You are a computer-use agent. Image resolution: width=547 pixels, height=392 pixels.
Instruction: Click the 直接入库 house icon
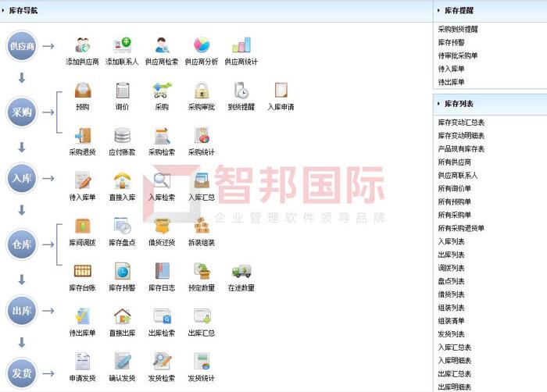(123, 180)
